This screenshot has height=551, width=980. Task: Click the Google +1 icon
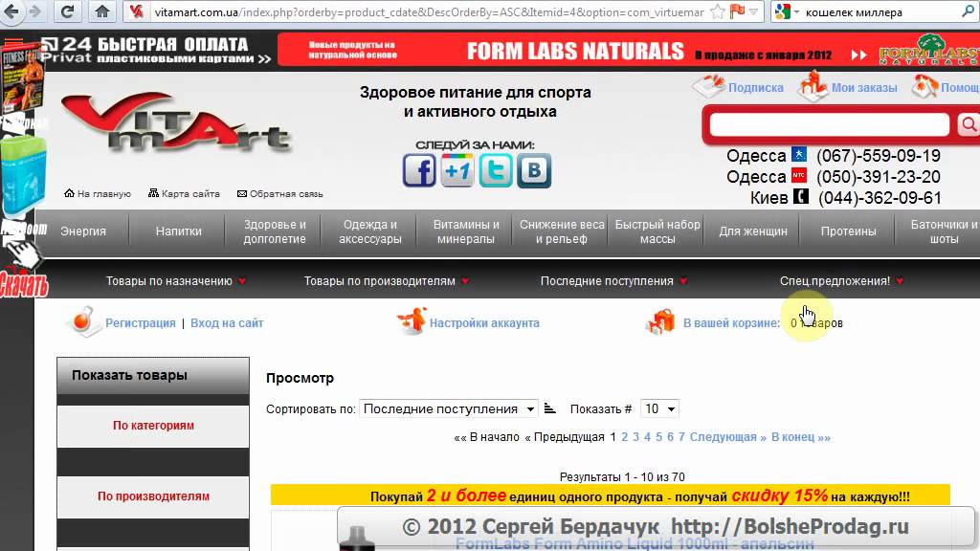tap(457, 170)
